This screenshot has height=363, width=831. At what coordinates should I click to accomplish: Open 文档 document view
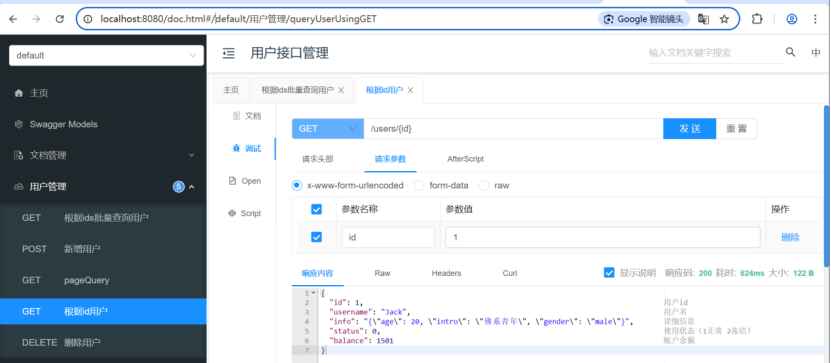pos(247,116)
